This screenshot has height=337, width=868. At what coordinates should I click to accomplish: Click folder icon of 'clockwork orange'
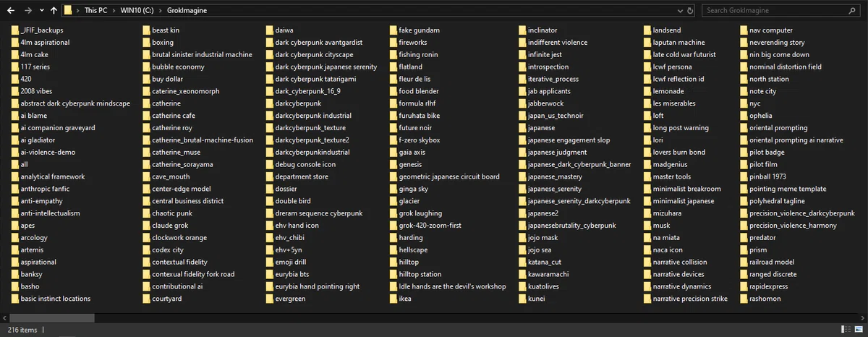147,237
